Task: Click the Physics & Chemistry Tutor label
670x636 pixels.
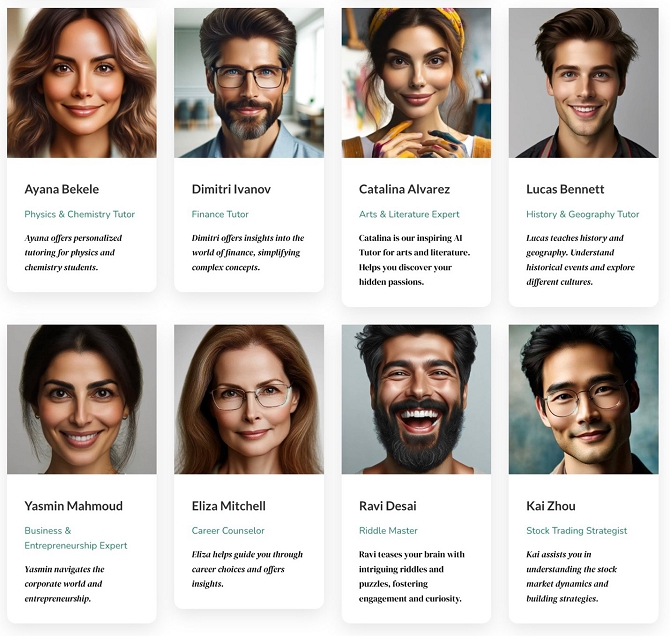Action: click(79, 214)
